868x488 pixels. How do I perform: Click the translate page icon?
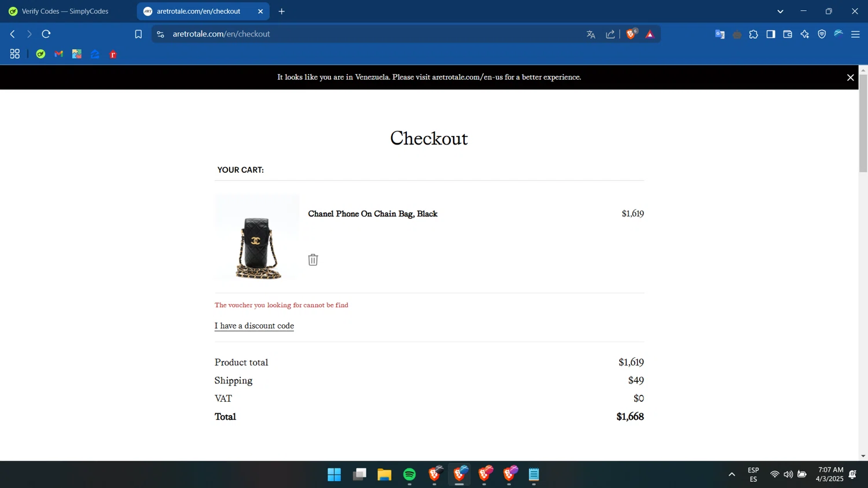tap(591, 35)
